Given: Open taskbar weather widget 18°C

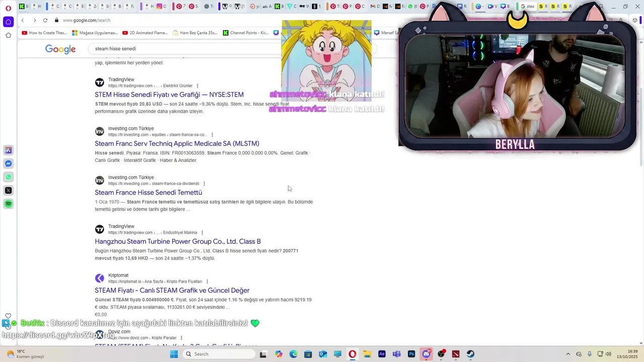Looking at the screenshot, I should [24, 354].
